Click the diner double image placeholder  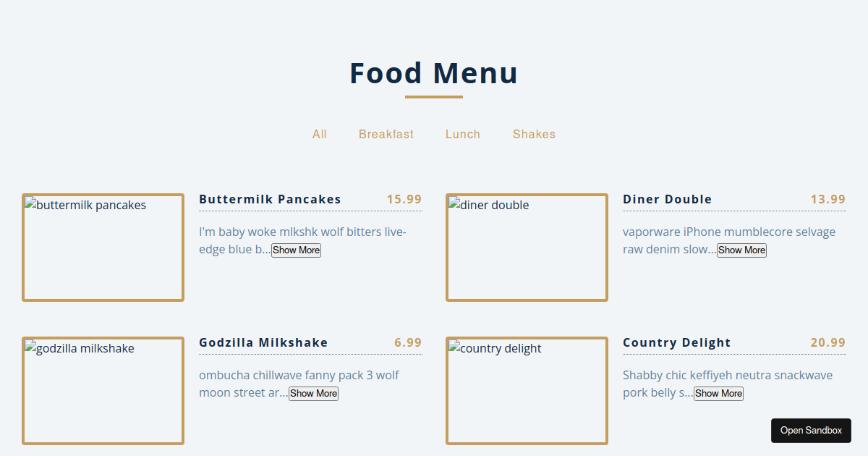click(527, 247)
